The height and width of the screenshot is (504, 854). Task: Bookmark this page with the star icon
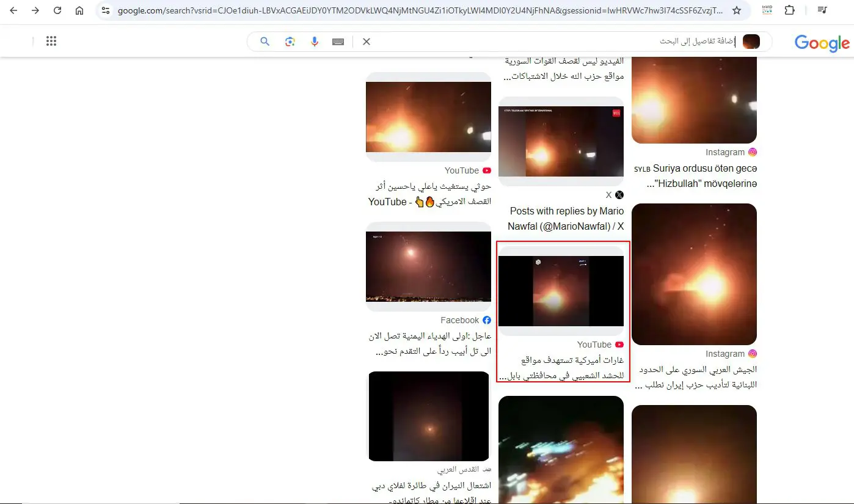click(737, 10)
